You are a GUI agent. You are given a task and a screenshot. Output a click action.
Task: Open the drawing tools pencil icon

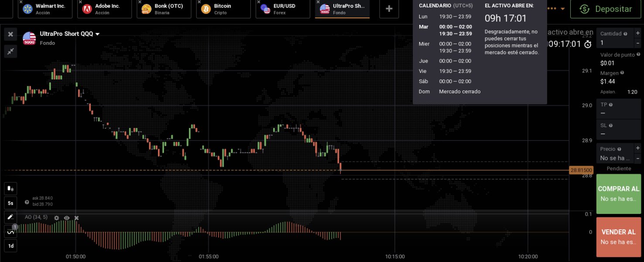[10, 217]
